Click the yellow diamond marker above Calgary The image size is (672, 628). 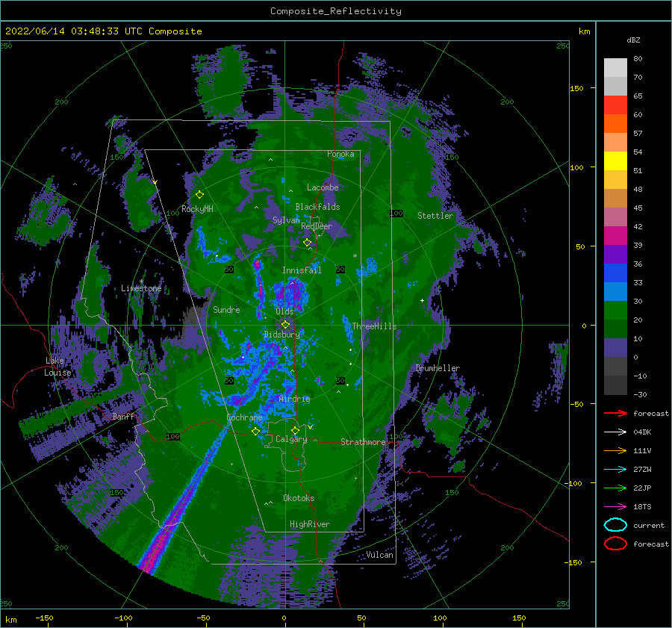(x=295, y=430)
